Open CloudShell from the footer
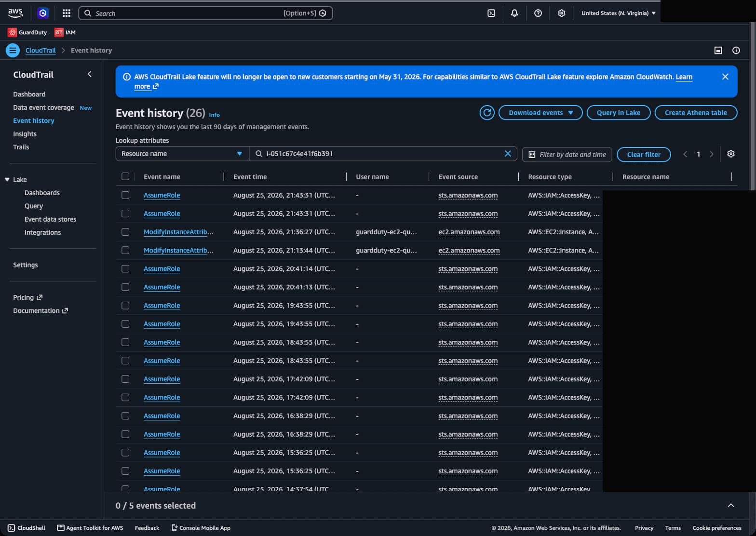Image resolution: width=756 pixels, height=536 pixels. coord(27,528)
